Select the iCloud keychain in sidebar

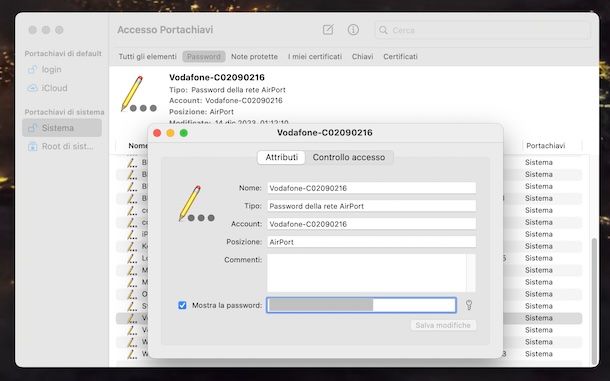click(47, 88)
